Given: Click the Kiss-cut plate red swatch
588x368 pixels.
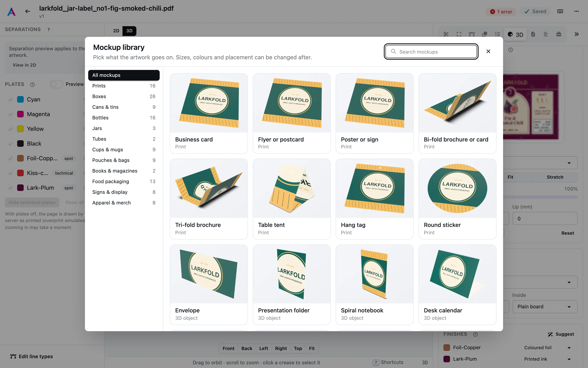Looking at the screenshot, I should click(x=20, y=173).
